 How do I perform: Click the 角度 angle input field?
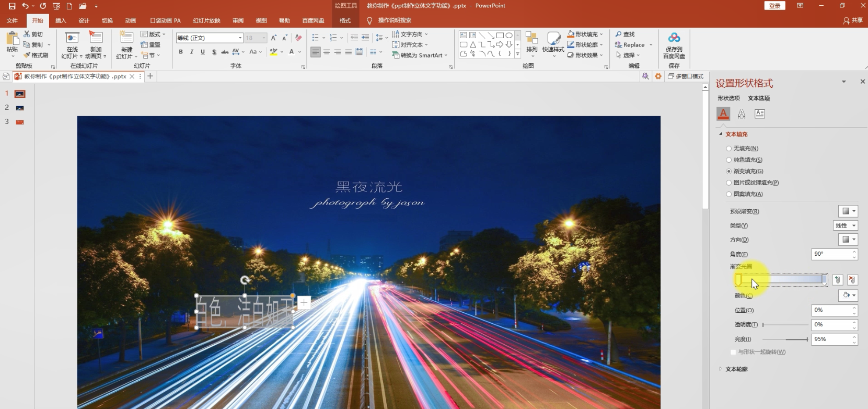coord(831,254)
